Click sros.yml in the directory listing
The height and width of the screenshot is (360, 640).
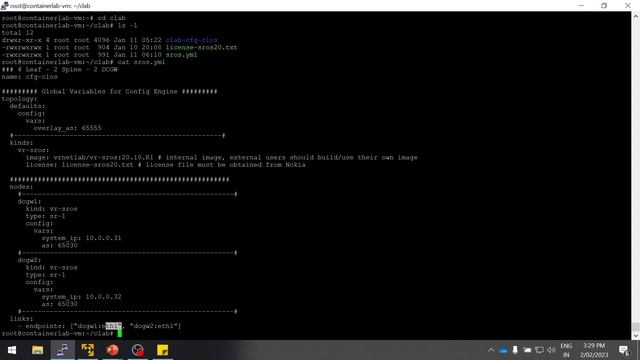click(181, 55)
